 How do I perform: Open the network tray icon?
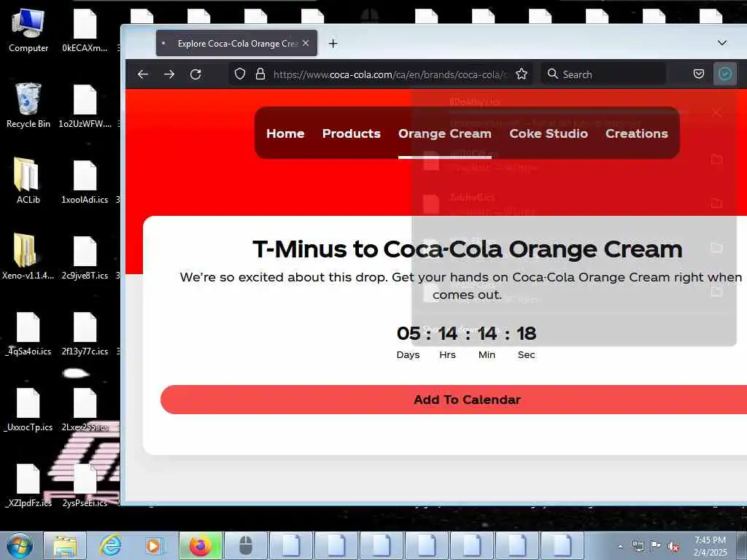click(x=638, y=546)
